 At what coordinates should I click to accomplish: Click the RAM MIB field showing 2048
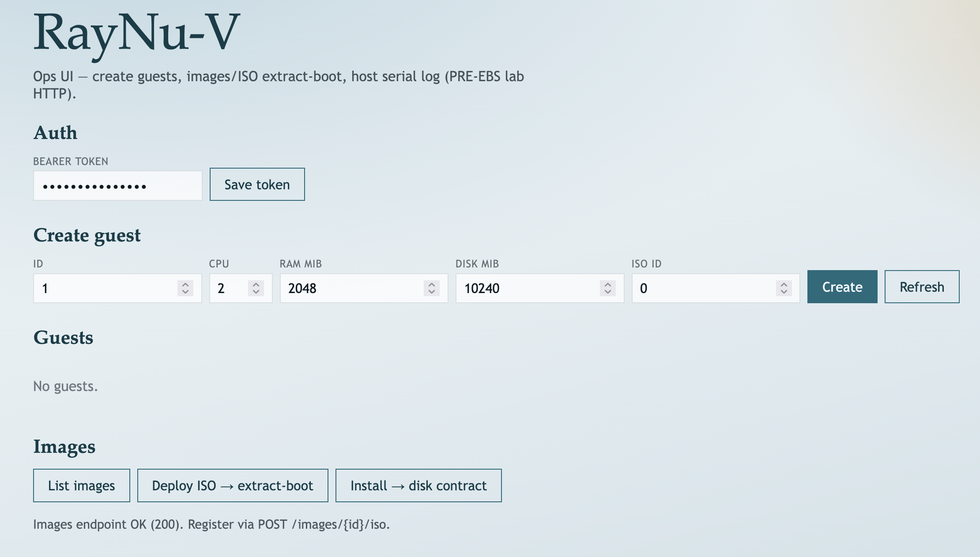364,288
